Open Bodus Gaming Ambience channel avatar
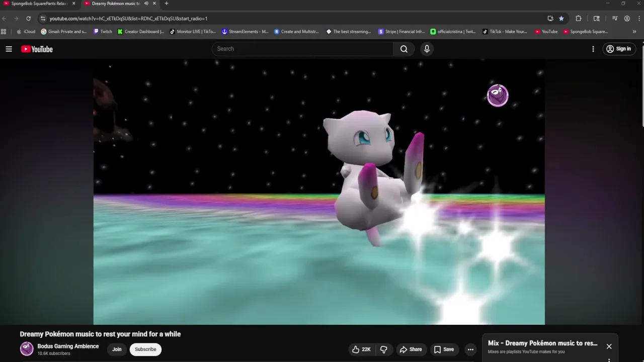Image resolution: width=644 pixels, height=362 pixels. tap(27, 349)
